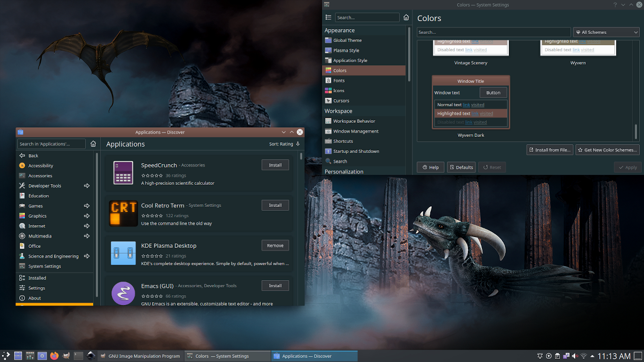Select Accessories category in Discover
644x362 pixels.
coord(56,176)
